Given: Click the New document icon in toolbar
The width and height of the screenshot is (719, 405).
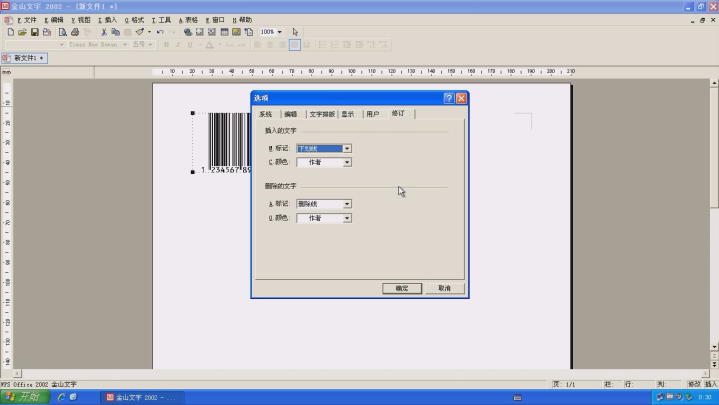Looking at the screenshot, I should [9, 32].
